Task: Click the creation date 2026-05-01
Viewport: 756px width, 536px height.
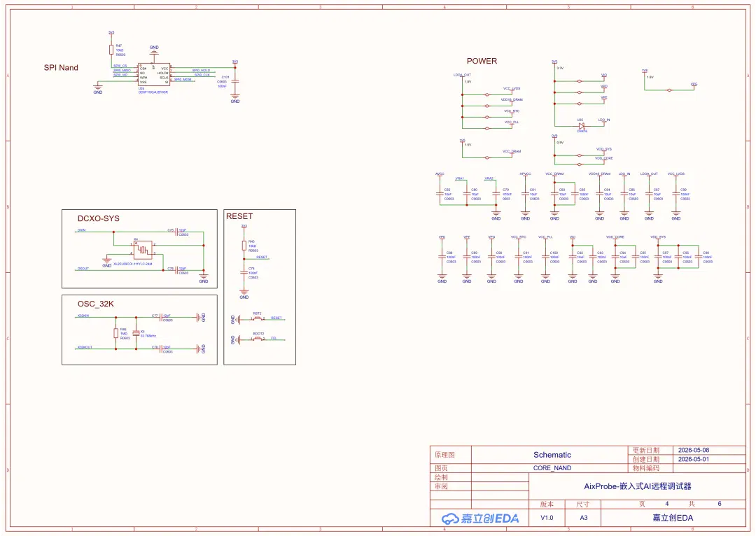Action: [x=693, y=459]
